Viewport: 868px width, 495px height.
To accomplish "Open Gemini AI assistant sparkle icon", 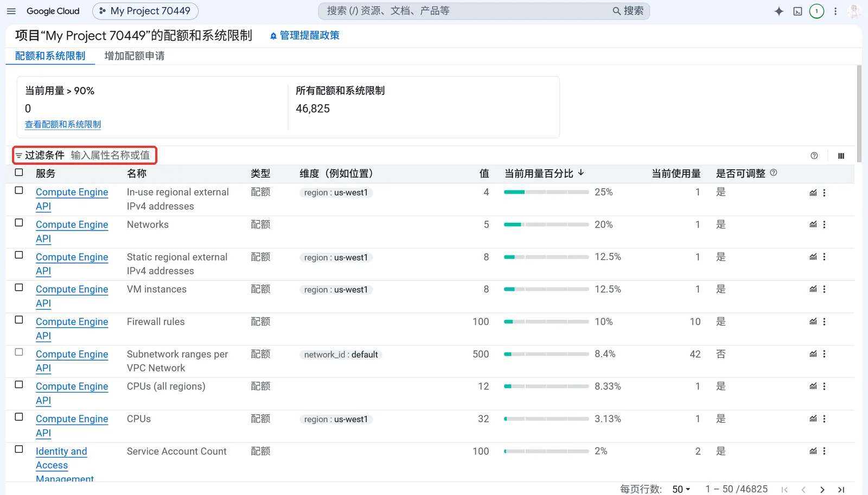I will point(779,11).
